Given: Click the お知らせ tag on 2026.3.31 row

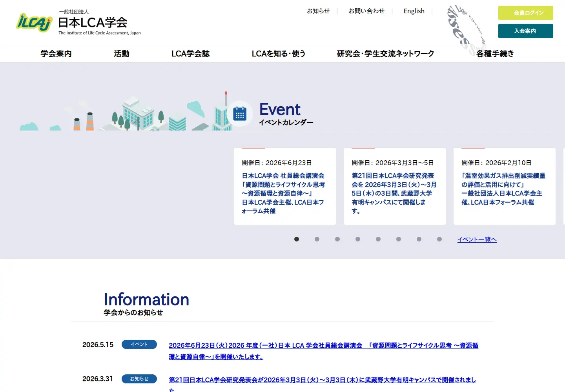Looking at the screenshot, I should pos(139,379).
